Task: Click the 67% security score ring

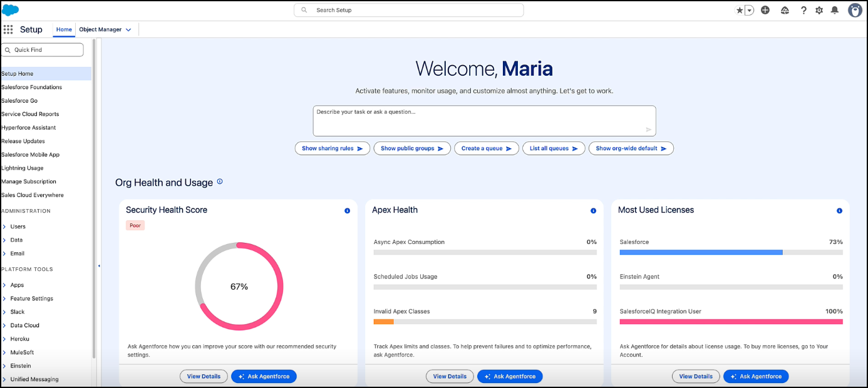Action: pos(239,287)
